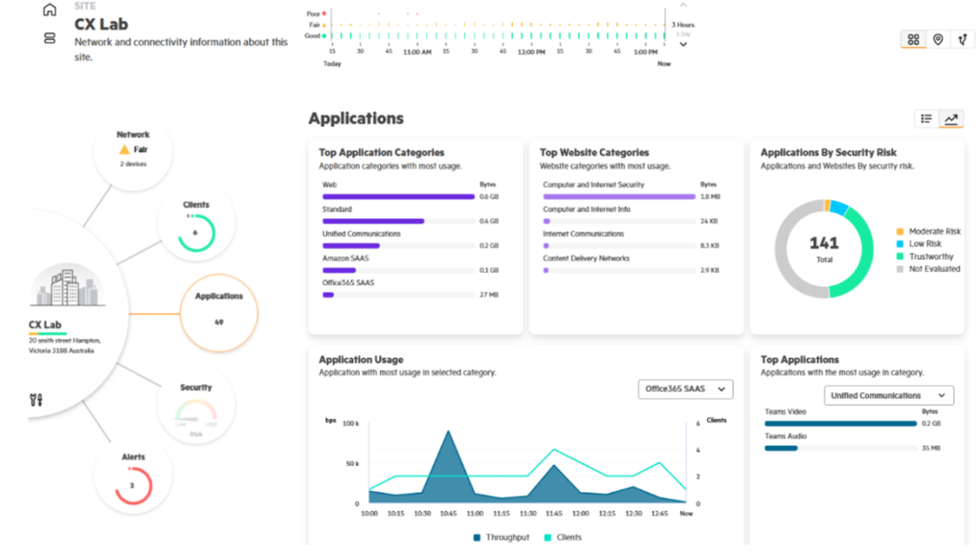Click the green Good marker in the timeline legend
Screen dimensions: 980x558
click(x=324, y=35)
